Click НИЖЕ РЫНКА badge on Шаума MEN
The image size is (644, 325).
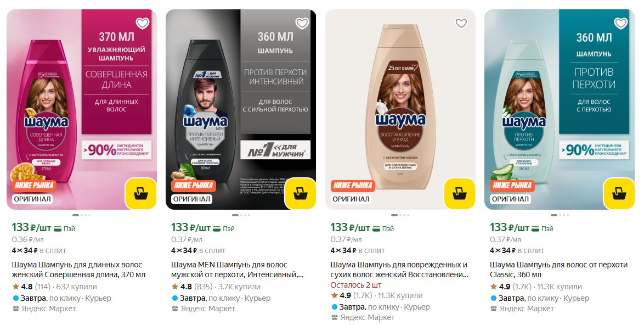pyautogui.click(x=194, y=186)
